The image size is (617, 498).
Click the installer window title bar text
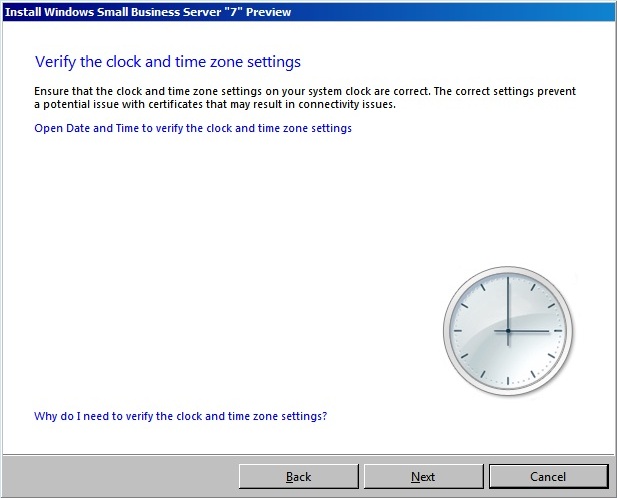pos(148,12)
